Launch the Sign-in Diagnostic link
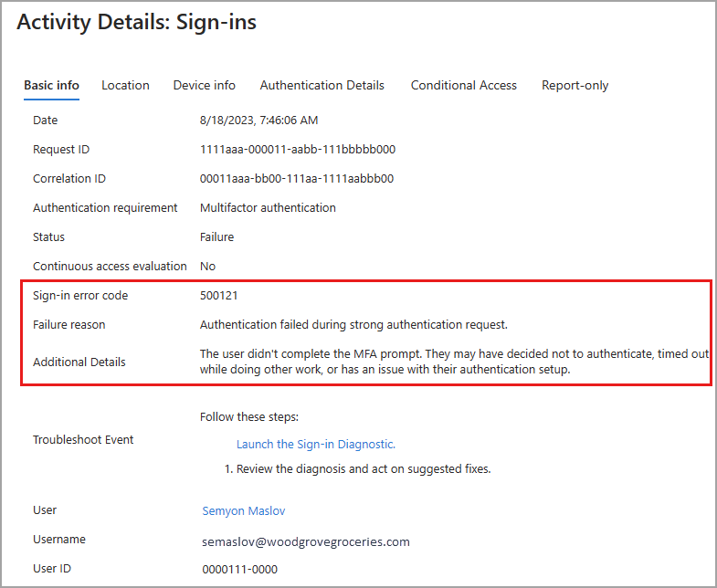The height and width of the screenshot is (588, 717). pos(315,444)
